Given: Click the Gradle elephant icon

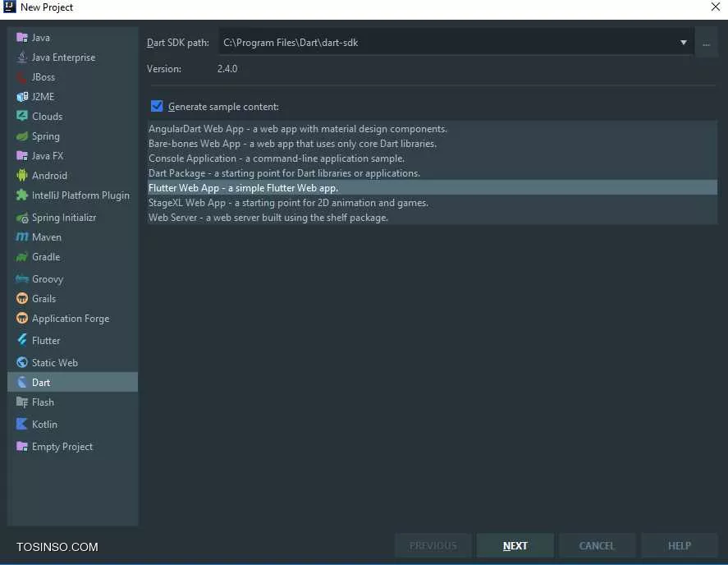Looking at the screenshot, I should pos(22,257).
